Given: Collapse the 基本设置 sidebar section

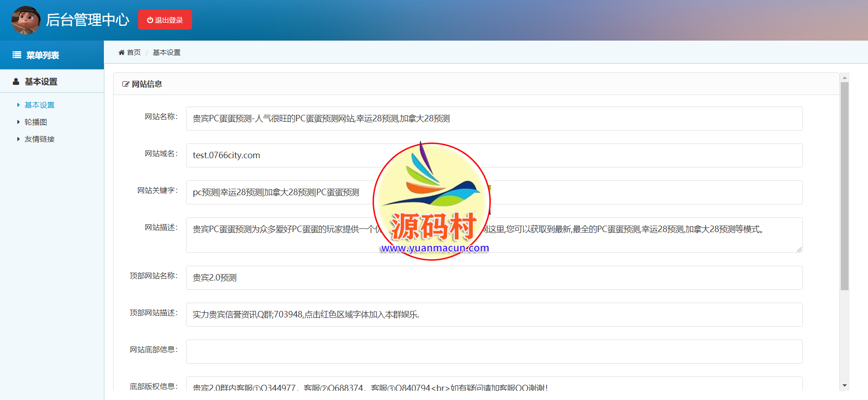Looking at the screenshot, I should 41,82.
